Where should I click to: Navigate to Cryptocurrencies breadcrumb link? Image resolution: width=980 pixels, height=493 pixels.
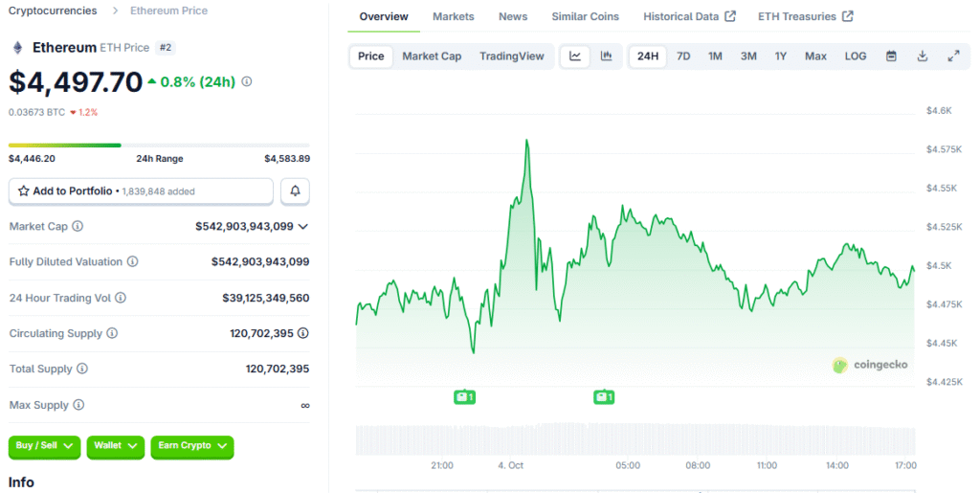pyautogui.click(x=53, y=11)
